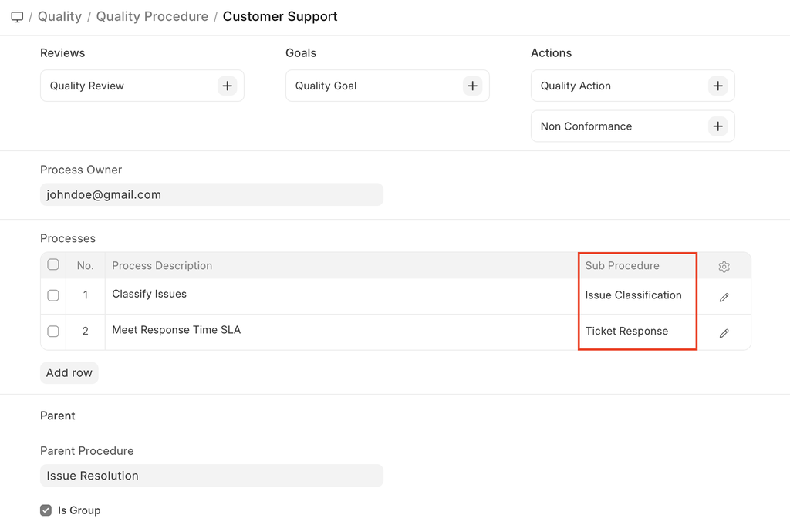Click the desktop home icon in breadcrumb
This screenshot has width=790, height=532.
pos(17,17)
